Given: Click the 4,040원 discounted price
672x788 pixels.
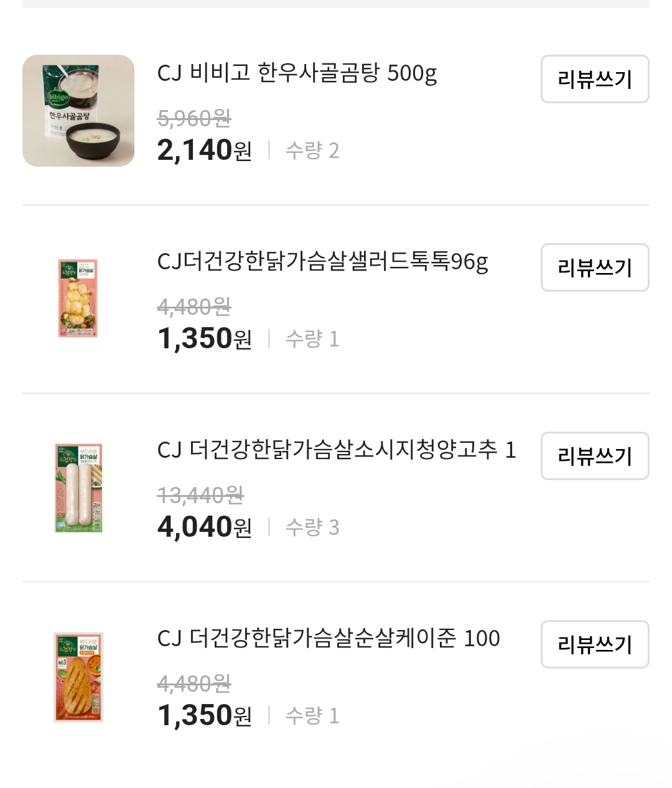Looking at the screenshot, I should click(x=204, y=527).
